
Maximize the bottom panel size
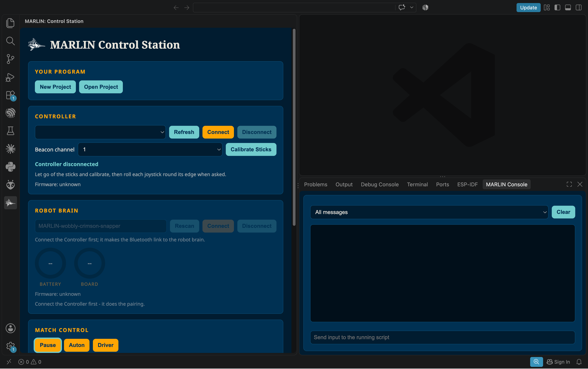569,184
